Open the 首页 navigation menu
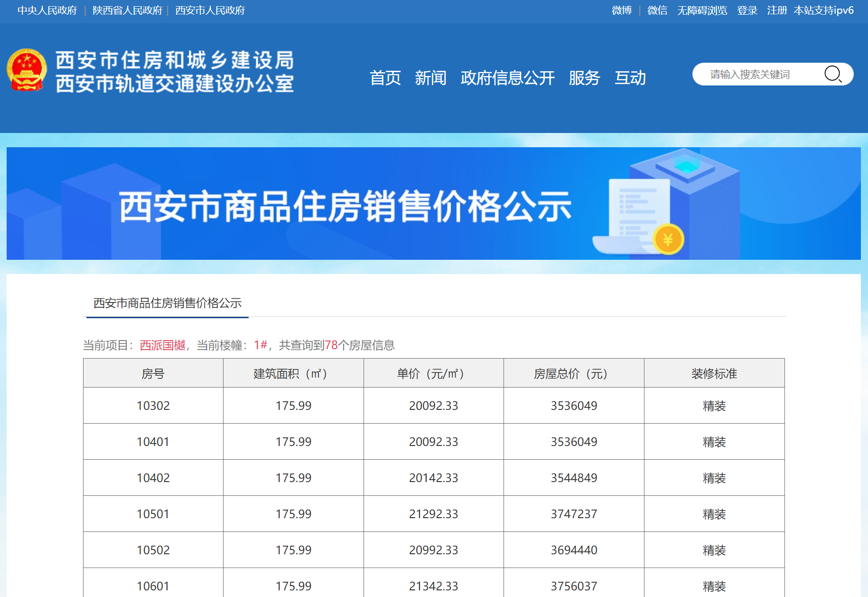 click(385, 78)
